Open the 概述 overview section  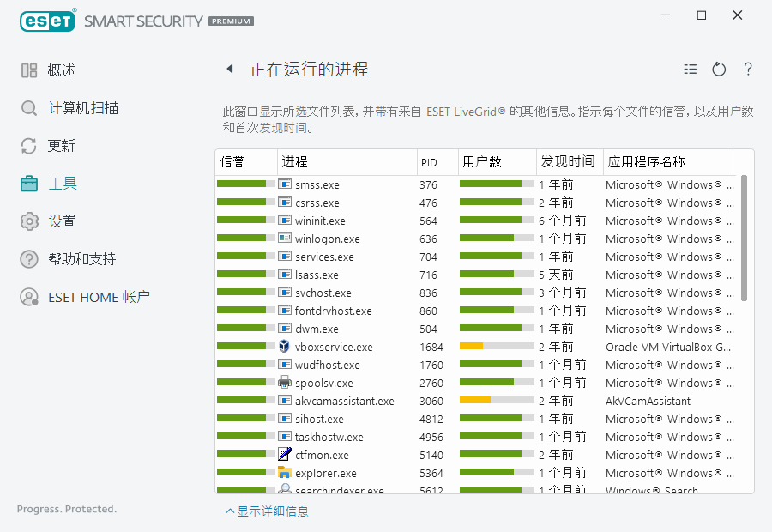coord(61,70)
